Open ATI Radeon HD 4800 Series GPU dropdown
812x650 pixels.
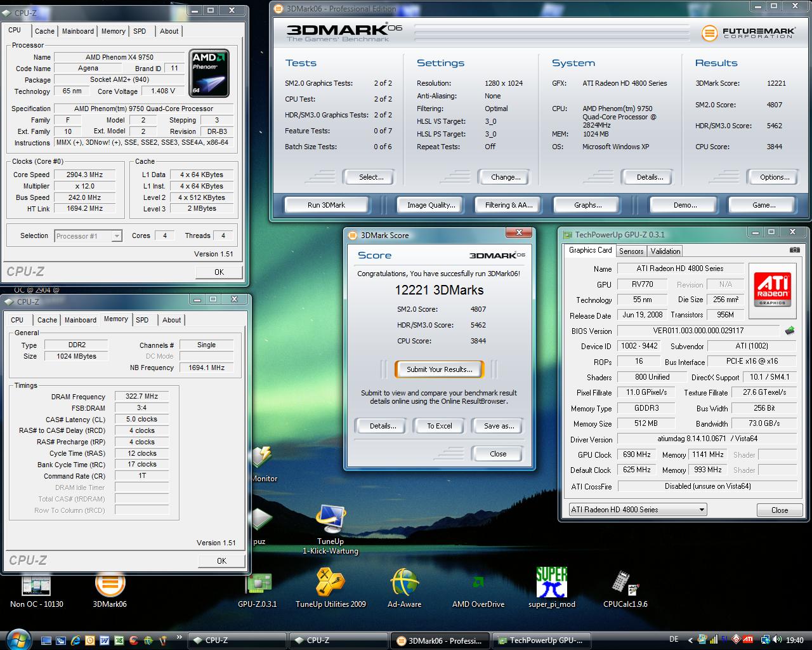point(637,509)
